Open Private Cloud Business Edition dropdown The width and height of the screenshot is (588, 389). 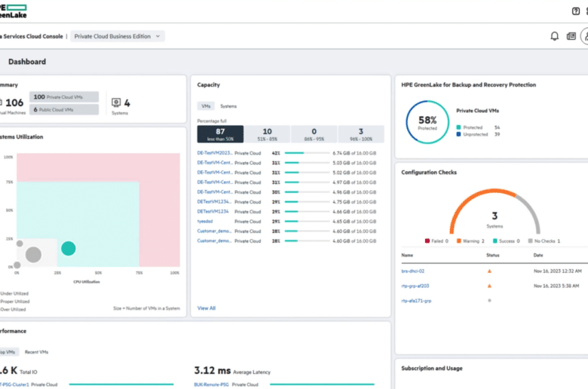[118, 36]
